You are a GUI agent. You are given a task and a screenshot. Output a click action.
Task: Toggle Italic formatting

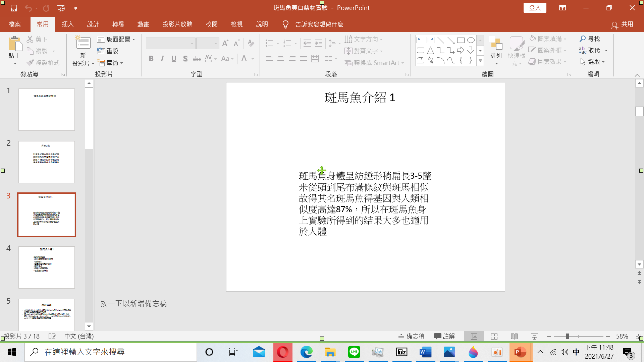[x=162, y=59]
